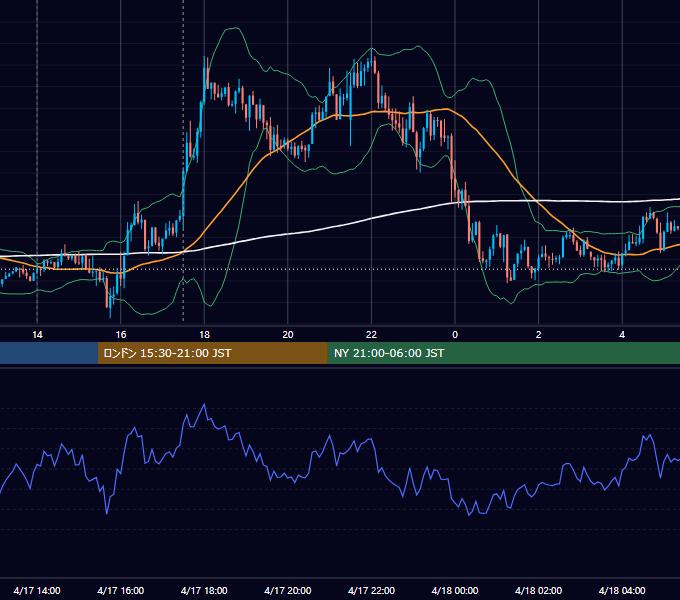Screen dimensions: 680x600
Task: Click the NY 21:00-06:00 JST session bar
Action: (x=503, y=353)
